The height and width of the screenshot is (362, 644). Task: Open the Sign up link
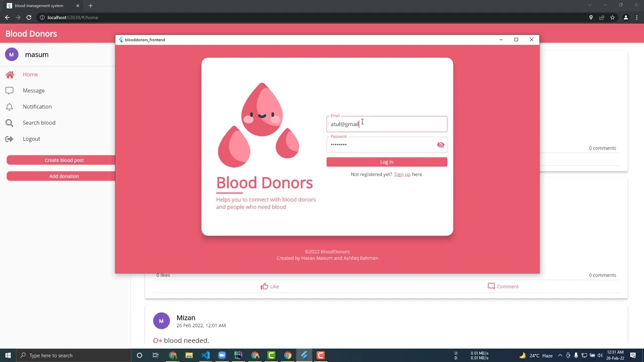click(402, 174)
